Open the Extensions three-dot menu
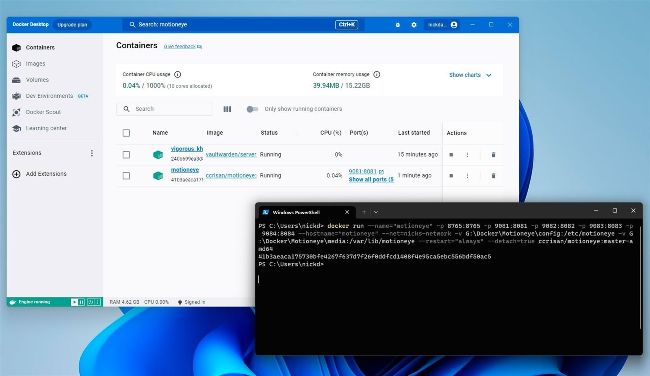Image resolution: width=650 pixels, height=376 pixels. [x=92, y=153]
